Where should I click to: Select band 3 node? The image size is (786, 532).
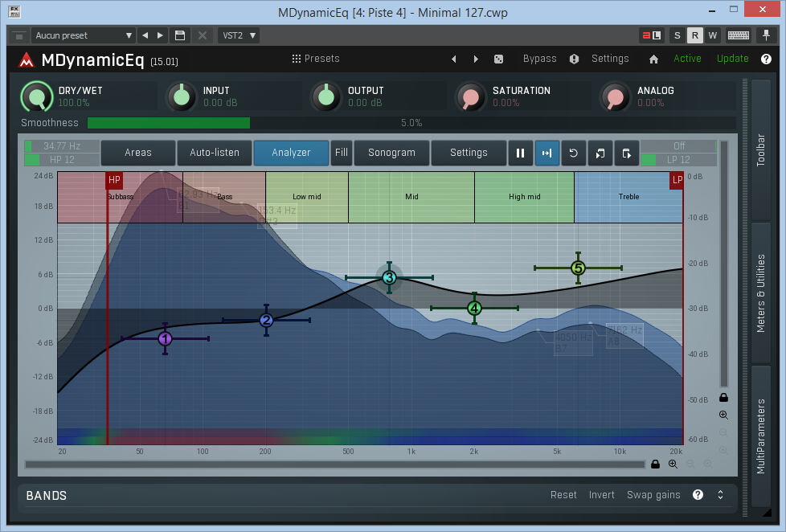[389, 277]
